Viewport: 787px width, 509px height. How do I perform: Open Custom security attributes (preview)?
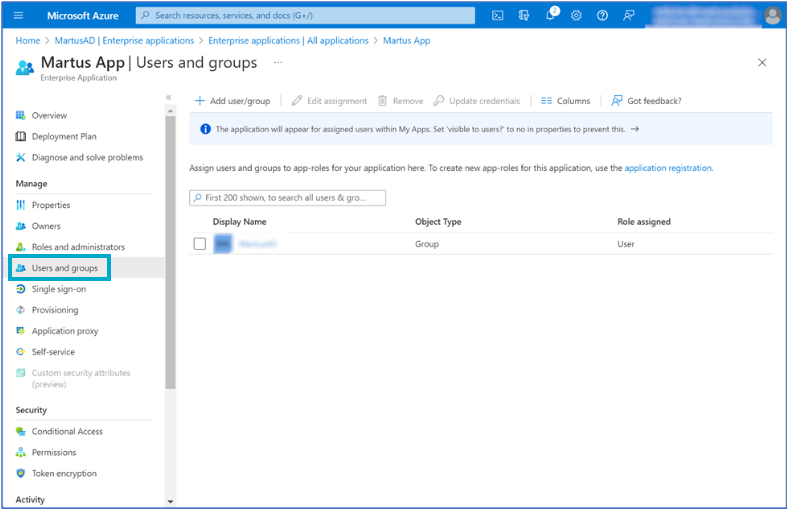click(81, 378)
